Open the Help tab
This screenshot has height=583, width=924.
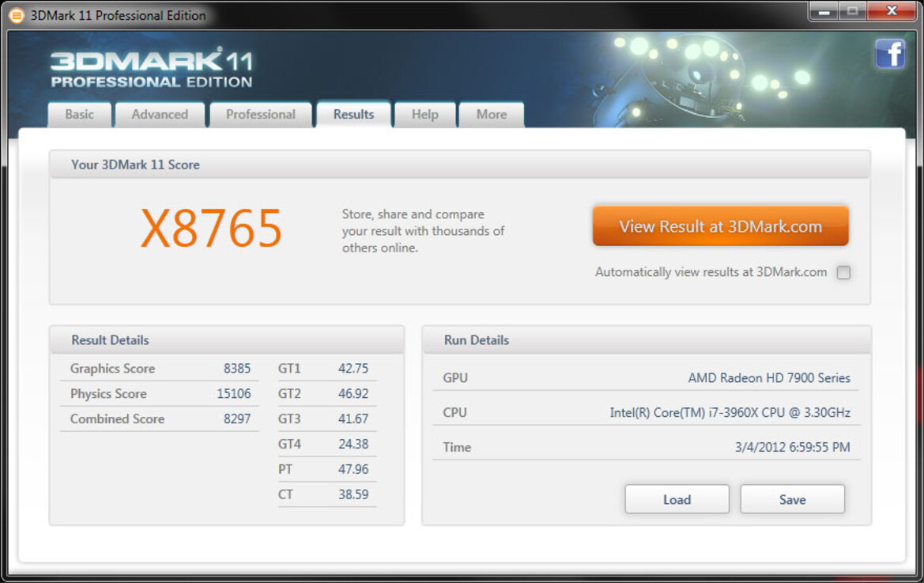[425, 115]
